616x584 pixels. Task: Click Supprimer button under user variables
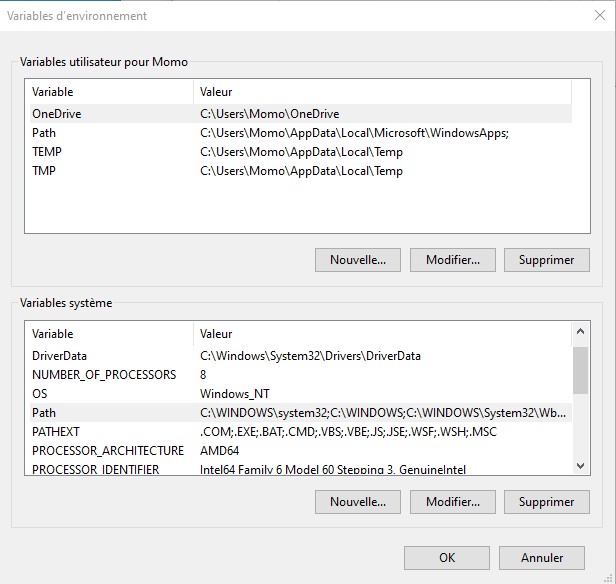(546, 260)
